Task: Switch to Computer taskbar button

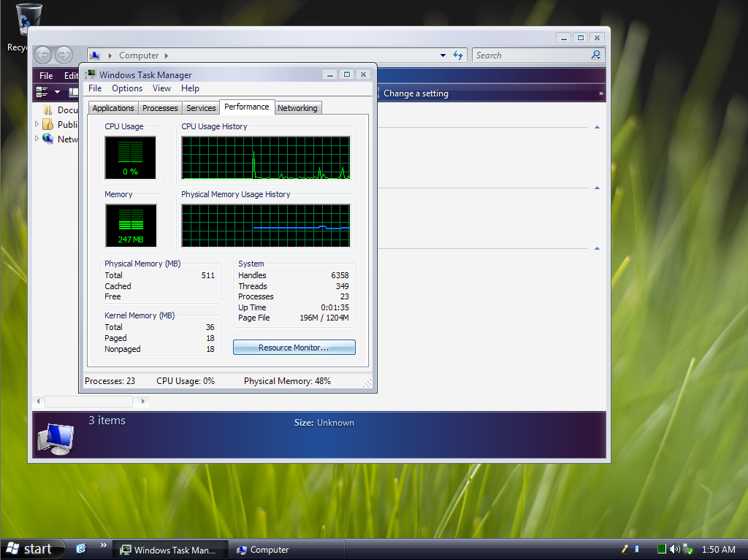Action: click(286, 550)
